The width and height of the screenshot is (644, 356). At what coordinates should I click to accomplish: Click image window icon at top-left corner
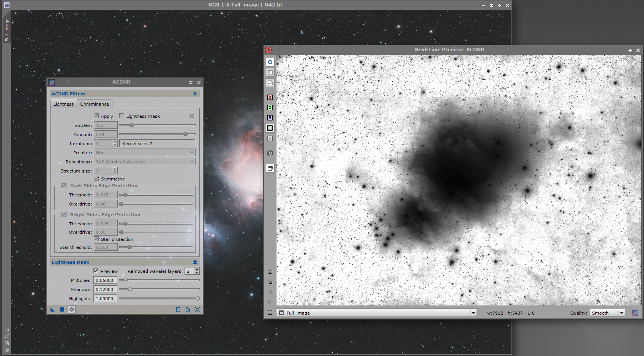click(x=7, y=5)
